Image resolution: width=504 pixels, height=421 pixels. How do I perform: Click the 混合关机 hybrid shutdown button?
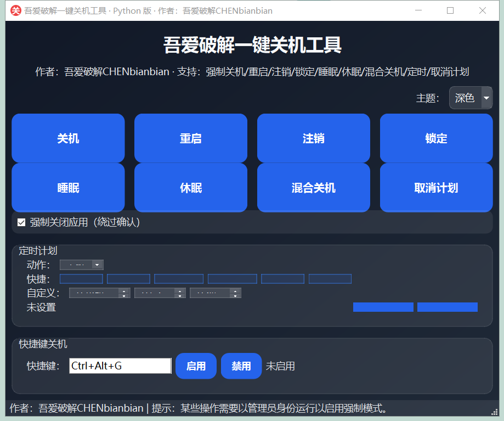click(313, 188)
